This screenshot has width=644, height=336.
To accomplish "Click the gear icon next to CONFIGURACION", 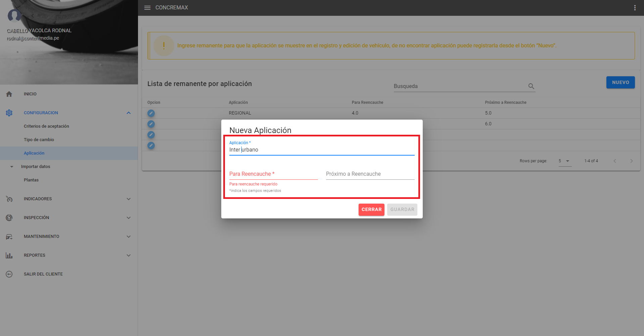I will tap(9, 113).
